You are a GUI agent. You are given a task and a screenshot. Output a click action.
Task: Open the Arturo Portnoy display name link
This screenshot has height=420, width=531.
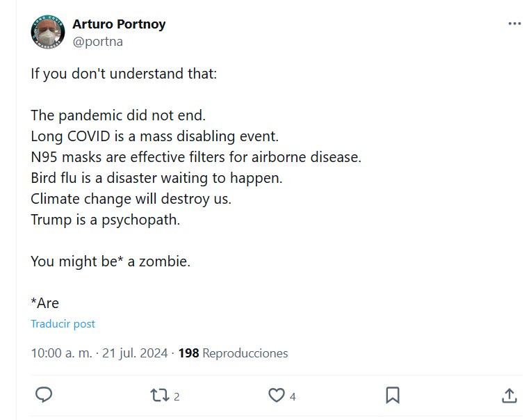(119, 24)
